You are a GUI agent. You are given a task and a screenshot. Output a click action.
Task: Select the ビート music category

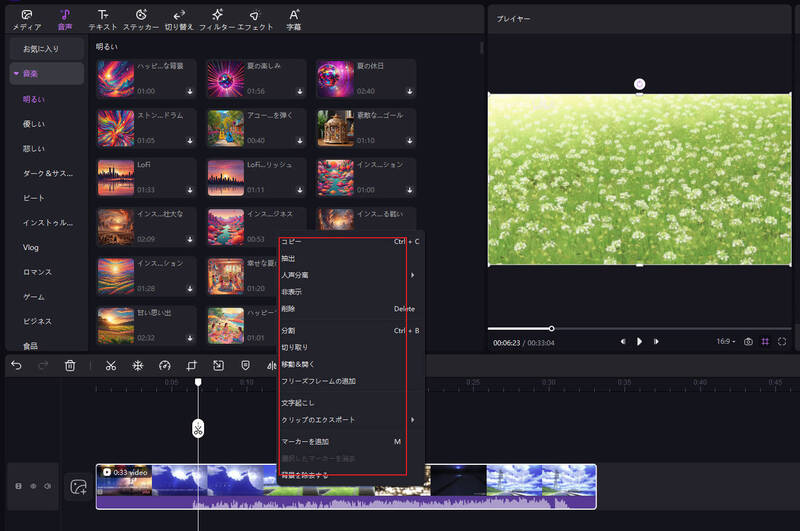[x=34, y=198]
